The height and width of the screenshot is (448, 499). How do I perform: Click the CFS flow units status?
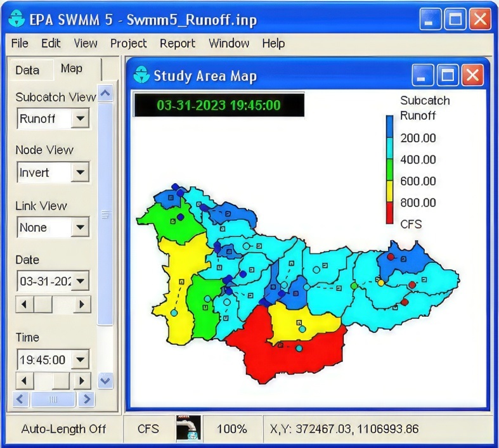[148, 428]
